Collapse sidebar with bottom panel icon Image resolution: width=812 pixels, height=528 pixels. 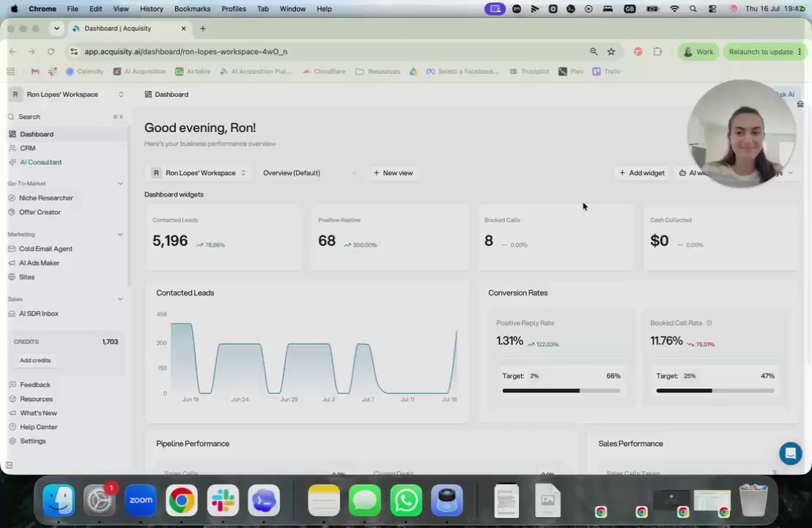[9, 466]
